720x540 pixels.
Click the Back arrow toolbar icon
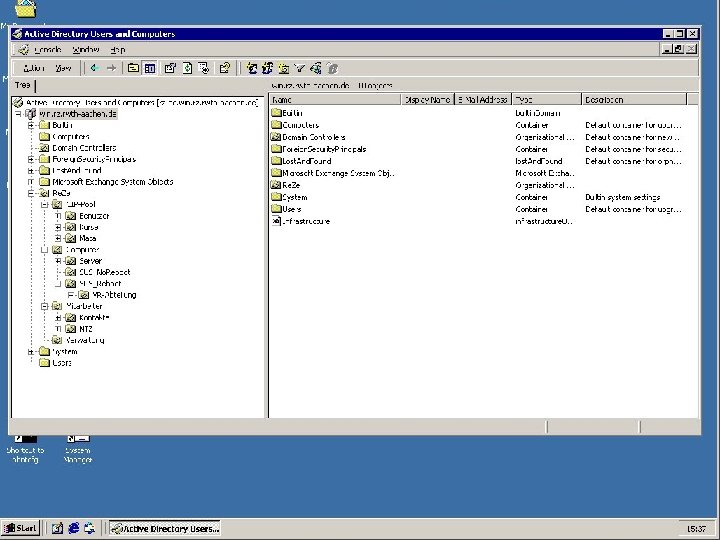click(95, 68)
